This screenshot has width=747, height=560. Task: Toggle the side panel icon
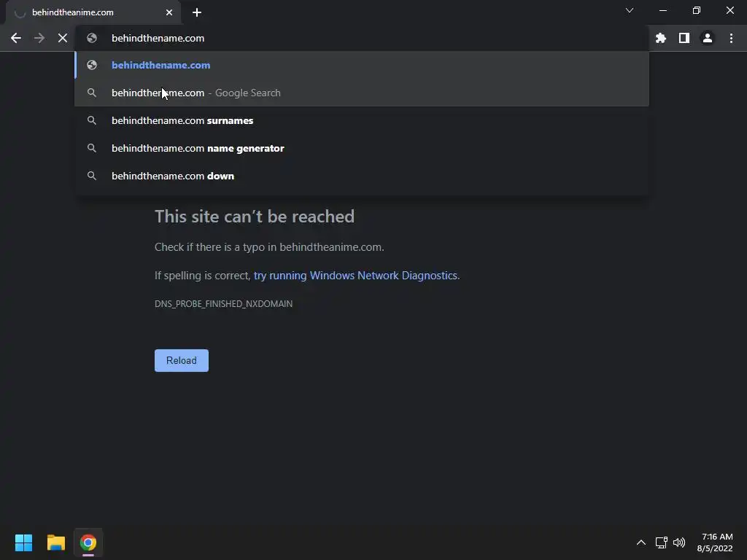point(684,38)
